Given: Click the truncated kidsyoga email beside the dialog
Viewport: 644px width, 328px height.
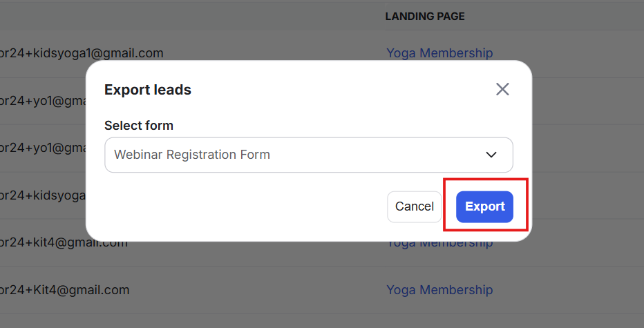Looking at the screenshot, I should click(41, 195).
